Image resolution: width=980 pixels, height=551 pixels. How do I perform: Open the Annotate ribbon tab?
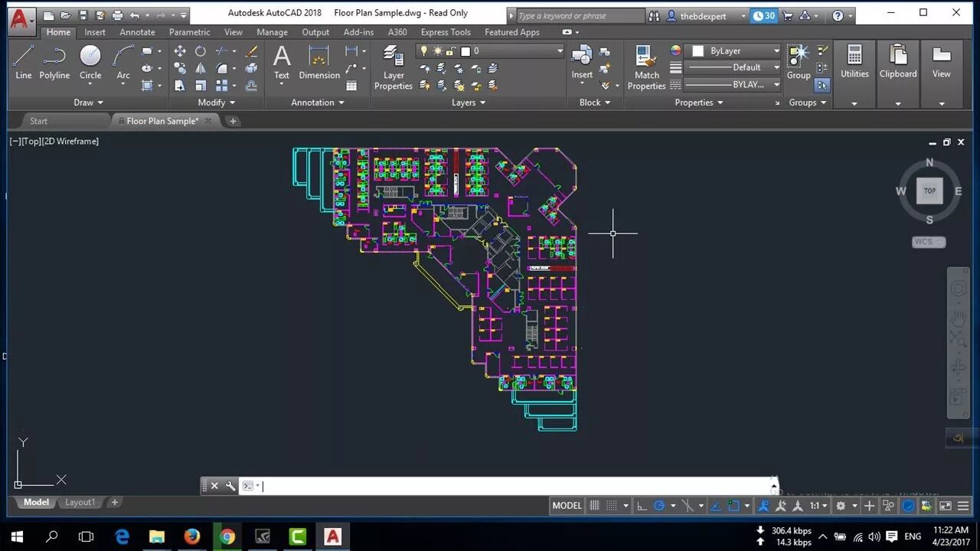137,32
